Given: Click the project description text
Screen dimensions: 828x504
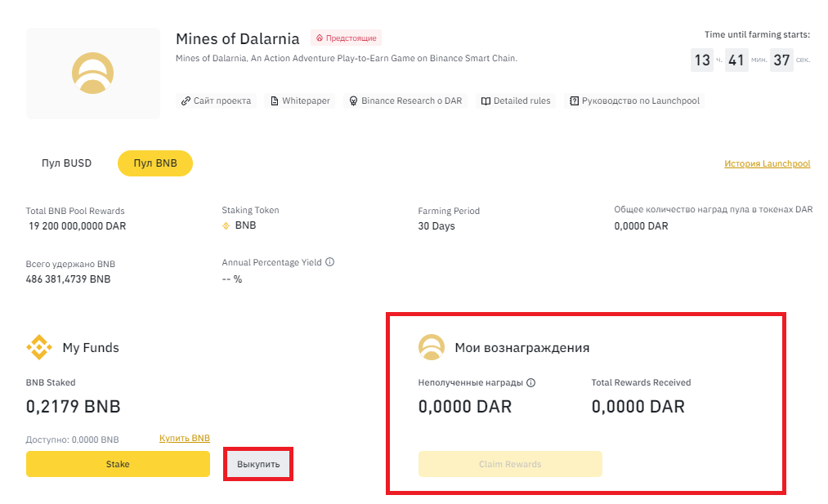Looking at the screenshot, I should click(347, 58).
